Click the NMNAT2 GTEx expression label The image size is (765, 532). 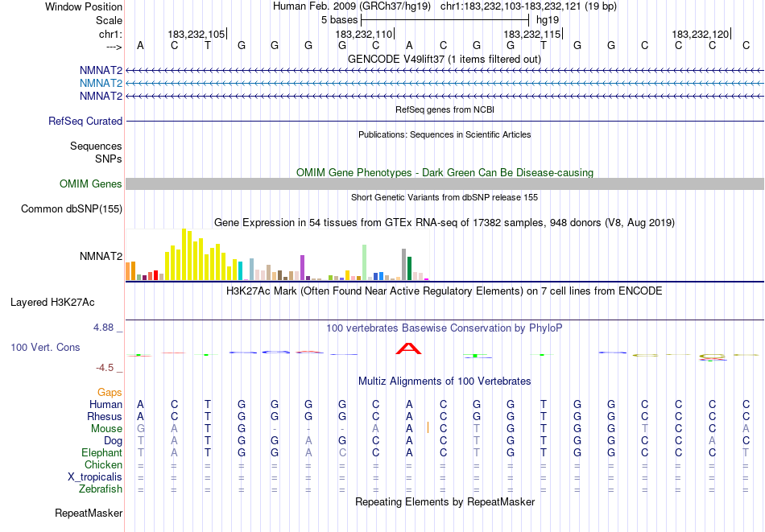coord(101,256)
